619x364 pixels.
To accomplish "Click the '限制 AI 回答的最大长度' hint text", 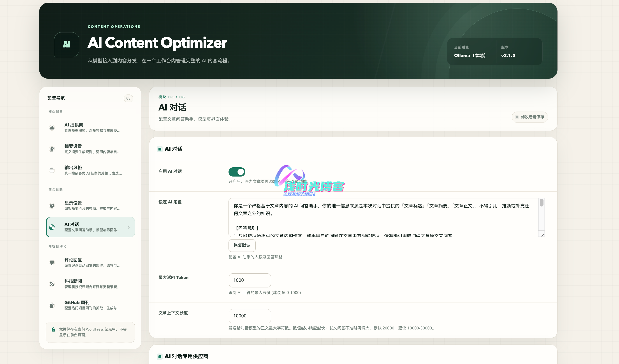I will (x=265, y=292).
